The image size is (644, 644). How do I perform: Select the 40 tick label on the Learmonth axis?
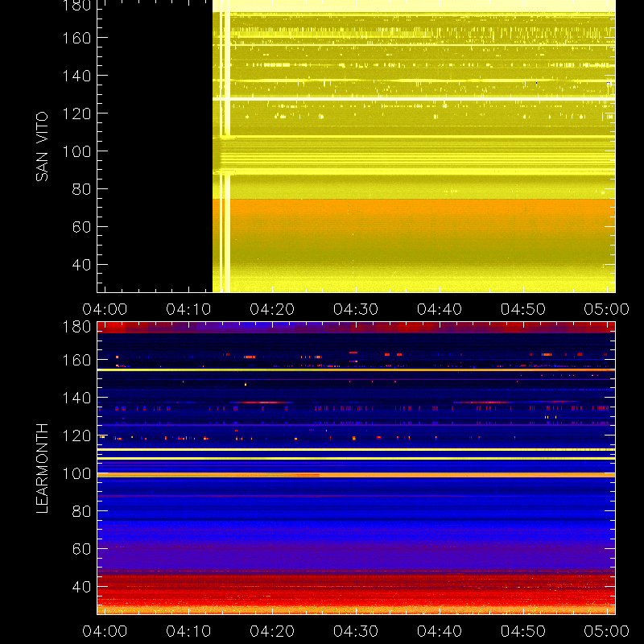click(81, 587)
